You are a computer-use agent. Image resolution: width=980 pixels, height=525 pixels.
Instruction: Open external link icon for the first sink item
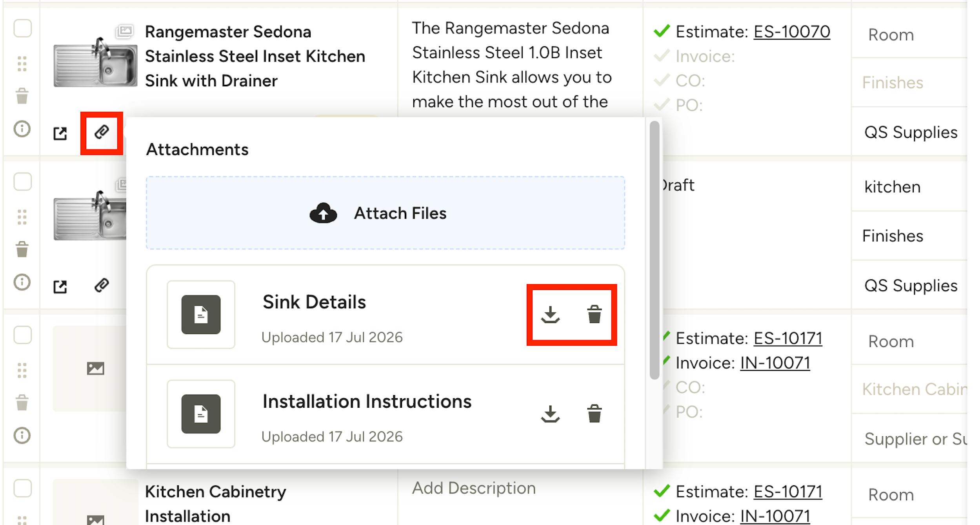coord(60,133)
